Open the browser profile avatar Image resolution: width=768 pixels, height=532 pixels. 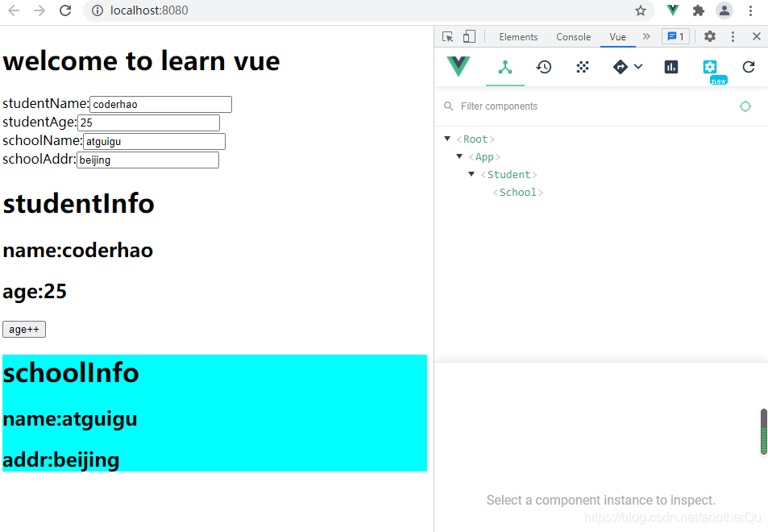click(724, 10)
